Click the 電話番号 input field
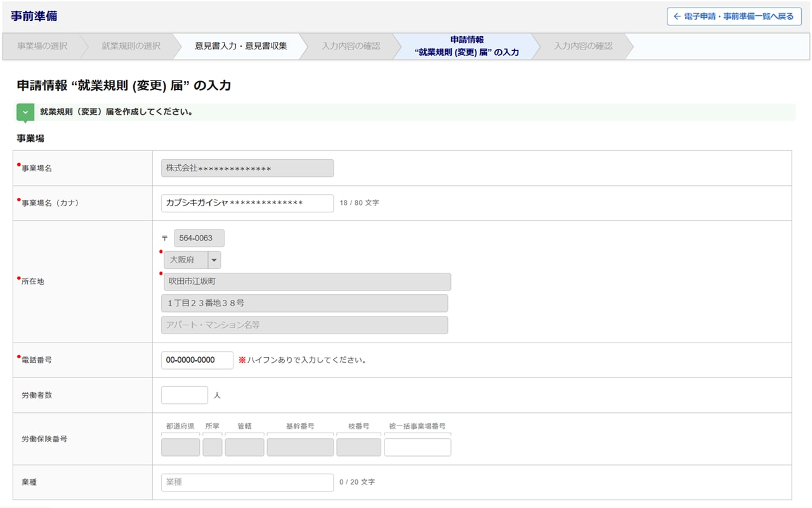Image resolution: width=812 pixels, height=508 pixels. 197,360
